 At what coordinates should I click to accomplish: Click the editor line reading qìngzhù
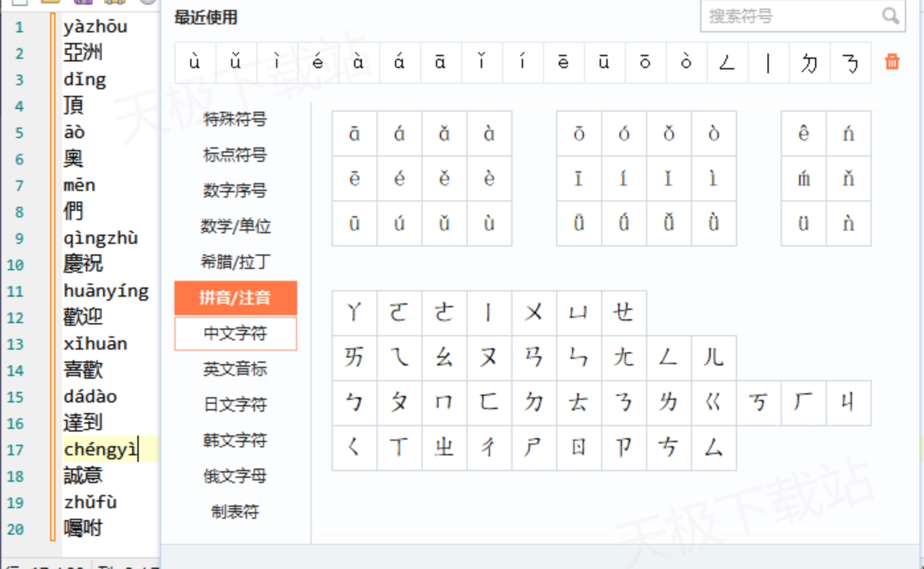[101, 239]
